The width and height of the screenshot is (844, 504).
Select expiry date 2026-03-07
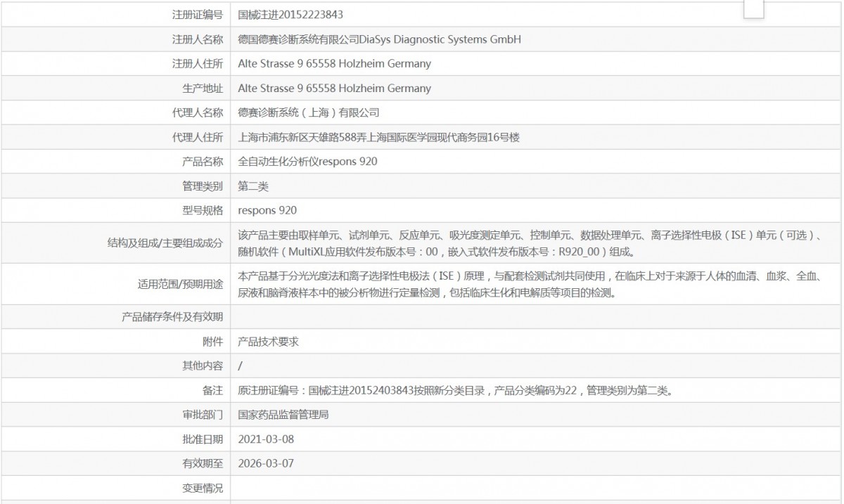tap(266, 463)
